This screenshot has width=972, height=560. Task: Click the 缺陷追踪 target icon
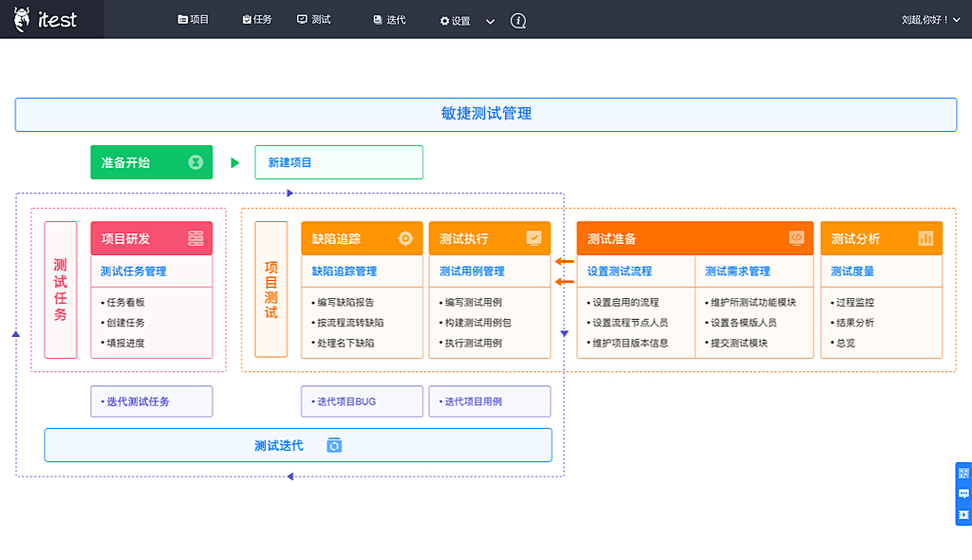tap(405, 238)
